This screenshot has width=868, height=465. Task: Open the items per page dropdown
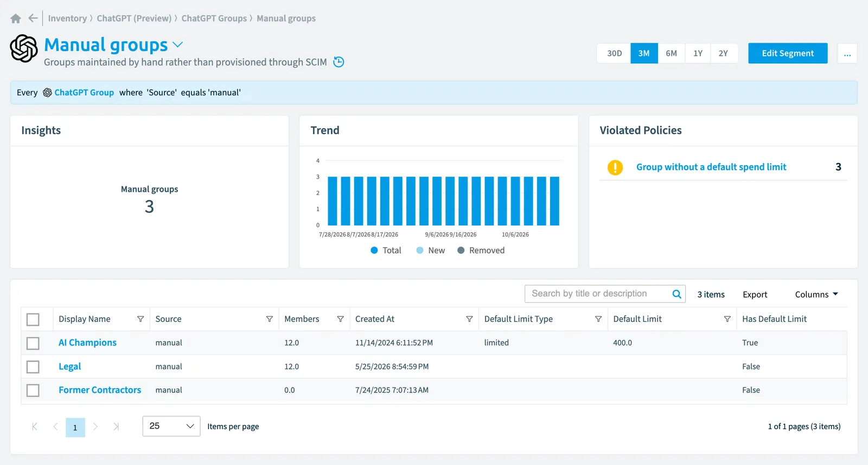coord(171,426)
